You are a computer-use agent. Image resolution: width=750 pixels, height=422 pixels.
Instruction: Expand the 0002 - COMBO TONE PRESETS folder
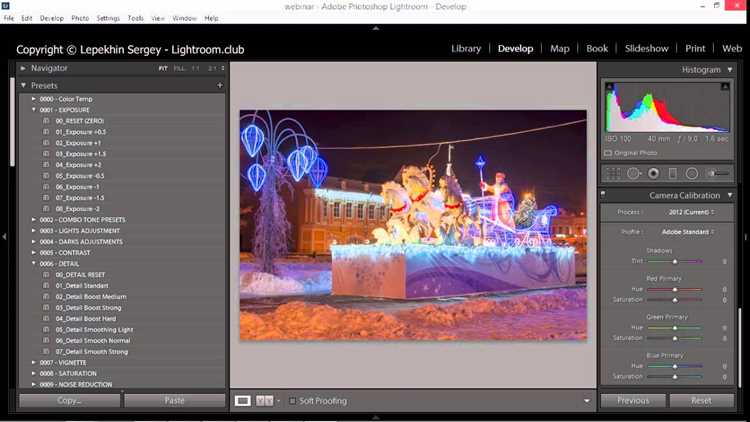point(33,220)
